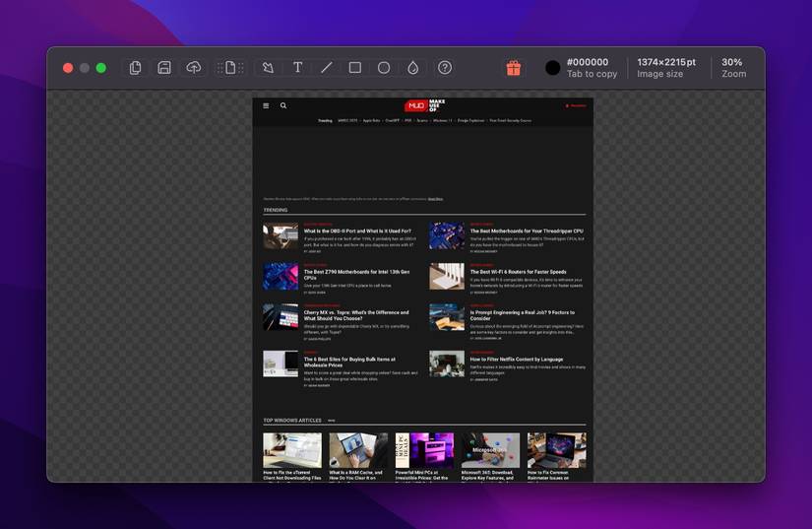The height and width of the screenshot is (529, 812).
Task: Click the Prompt Engineering Real Job title
Action: [522, 315]
